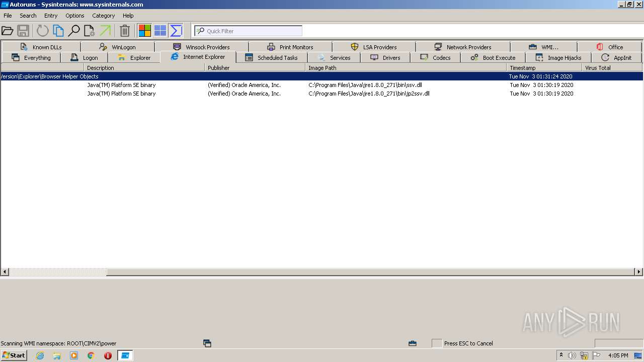
Task: Launch Internet Explorer from the taskbar
Action: [40, 355]
